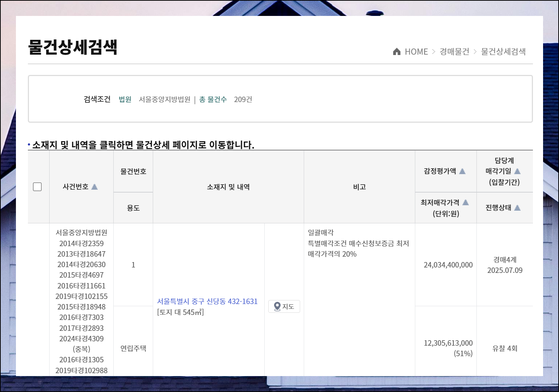
Task: Sort by 매각기일 using its triangle
Action: [x=517, y=171]
